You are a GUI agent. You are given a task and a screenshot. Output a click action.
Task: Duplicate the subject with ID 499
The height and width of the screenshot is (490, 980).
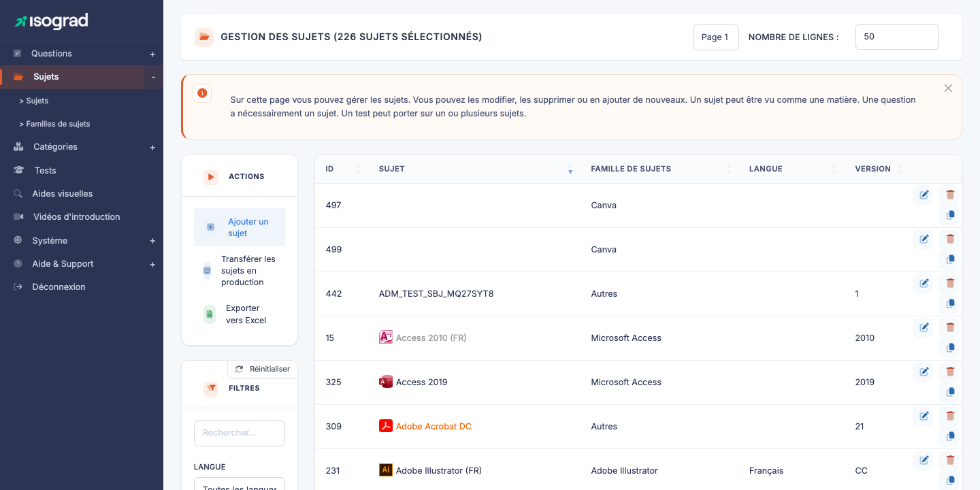pos(950,259)
